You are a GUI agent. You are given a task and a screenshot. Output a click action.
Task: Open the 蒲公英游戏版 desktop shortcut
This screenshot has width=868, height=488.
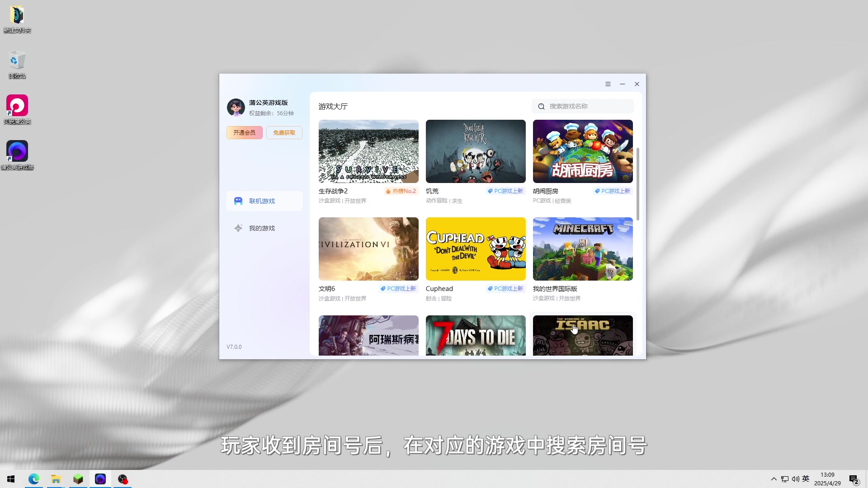(17, 155)
